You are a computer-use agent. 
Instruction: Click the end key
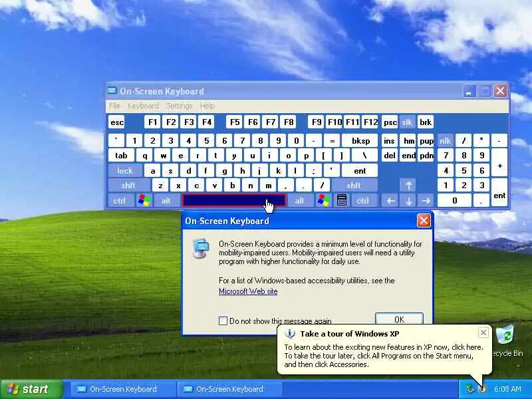(x=408, y=156)
